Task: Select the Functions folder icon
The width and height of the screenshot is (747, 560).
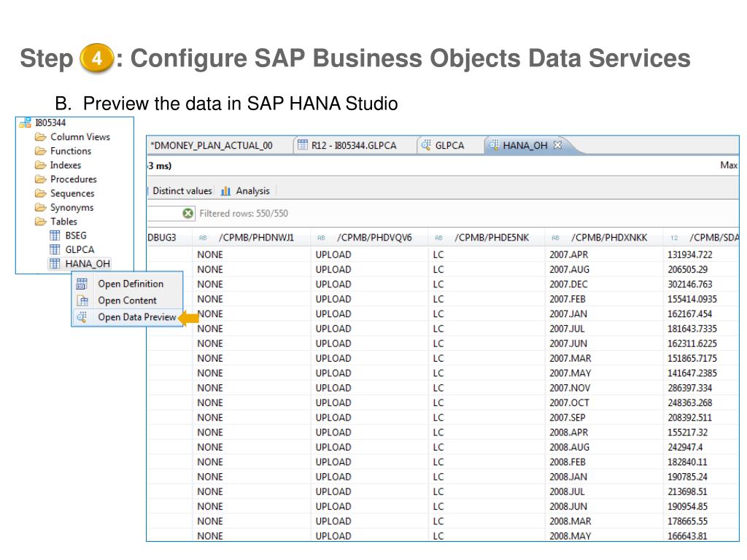Action: tap(41, 151)
